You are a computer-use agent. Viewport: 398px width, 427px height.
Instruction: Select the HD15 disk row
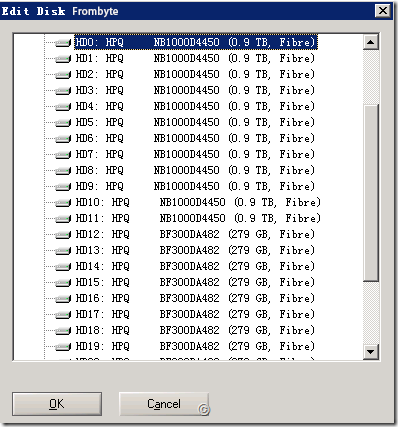(195, 282)
